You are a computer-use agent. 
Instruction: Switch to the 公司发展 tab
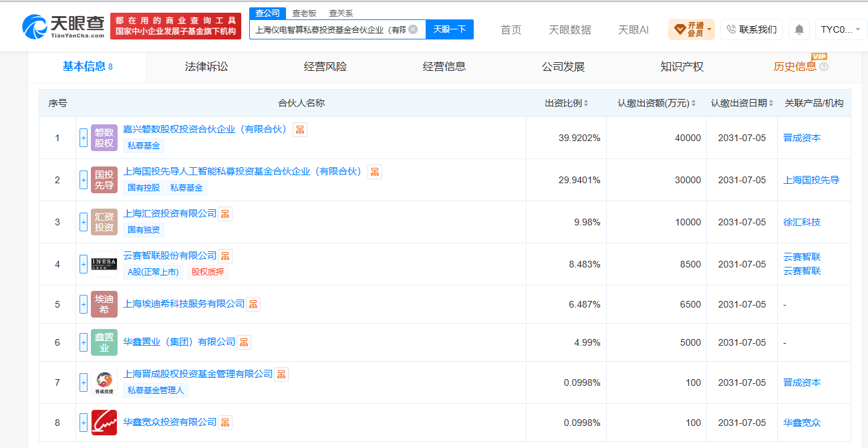pos(563,67)
